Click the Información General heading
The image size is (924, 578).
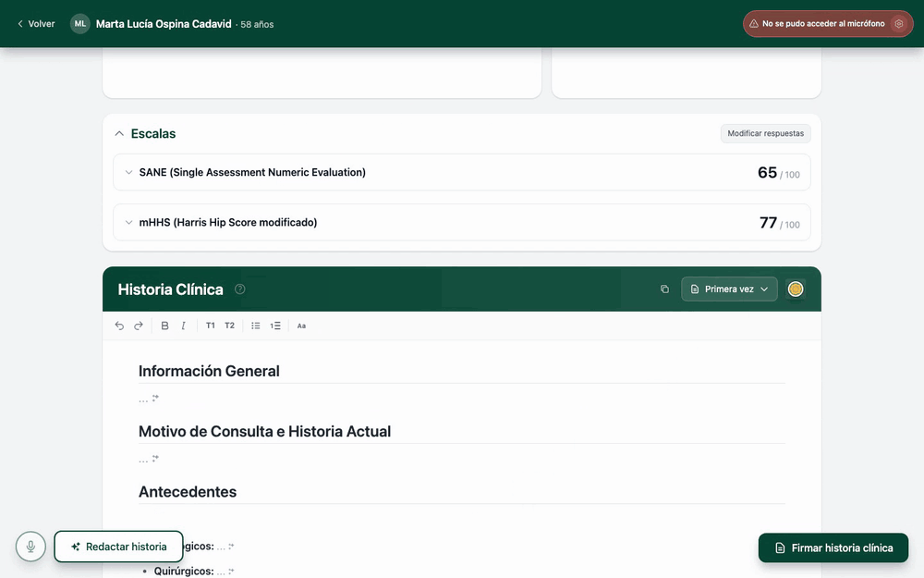(x=209, y=371)
